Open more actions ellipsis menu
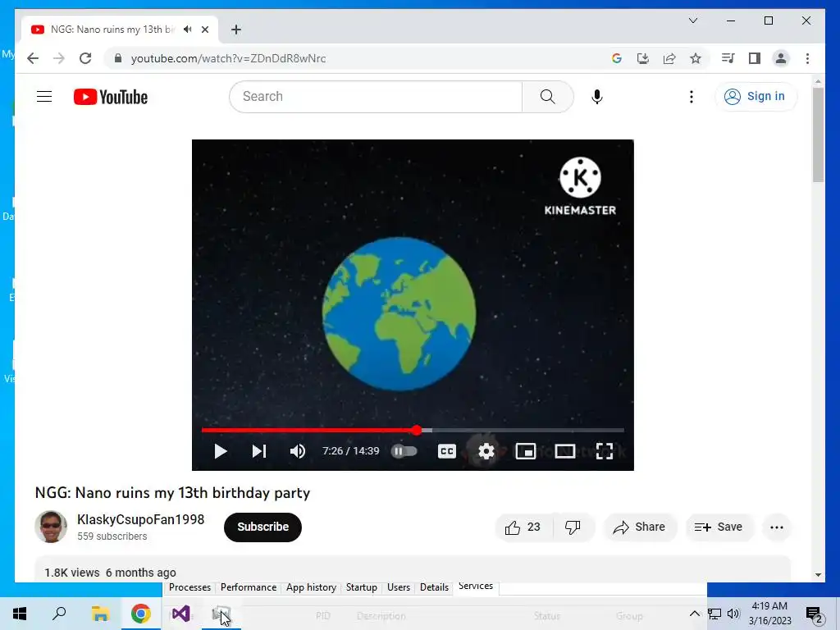The width and height of the screenshot is (840, 630). (x=776, y=527)
